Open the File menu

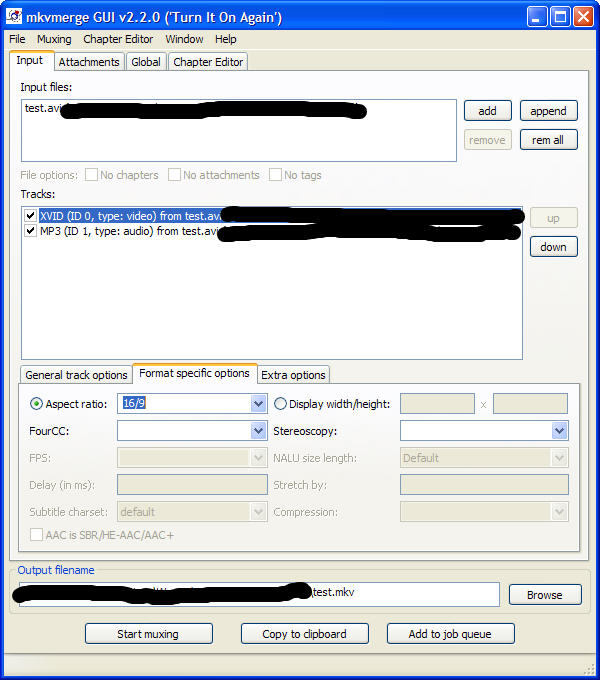coord(17,39)
